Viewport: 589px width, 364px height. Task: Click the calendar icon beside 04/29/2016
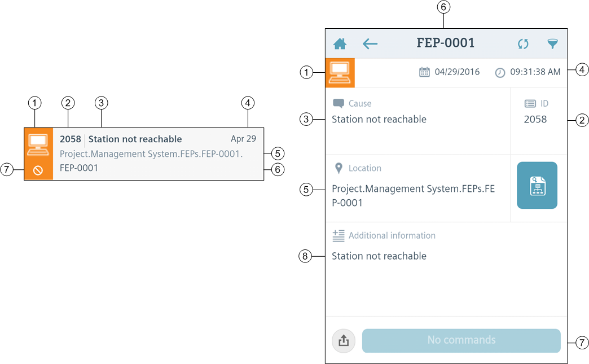point(424,72)
